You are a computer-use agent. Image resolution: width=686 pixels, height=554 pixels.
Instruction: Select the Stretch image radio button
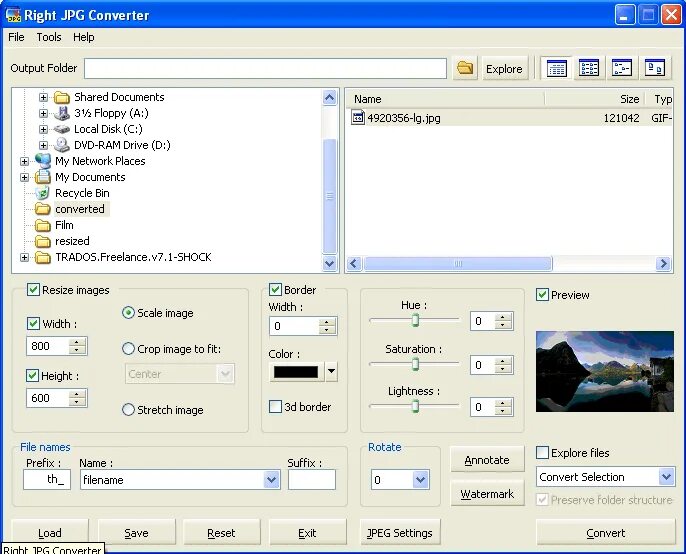tap(128, 410)
